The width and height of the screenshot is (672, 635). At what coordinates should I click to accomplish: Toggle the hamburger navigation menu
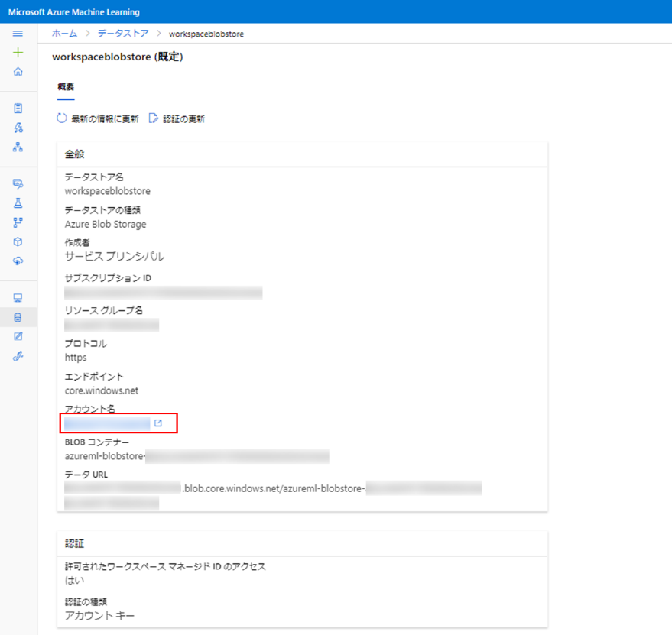[x=18, y=34]
